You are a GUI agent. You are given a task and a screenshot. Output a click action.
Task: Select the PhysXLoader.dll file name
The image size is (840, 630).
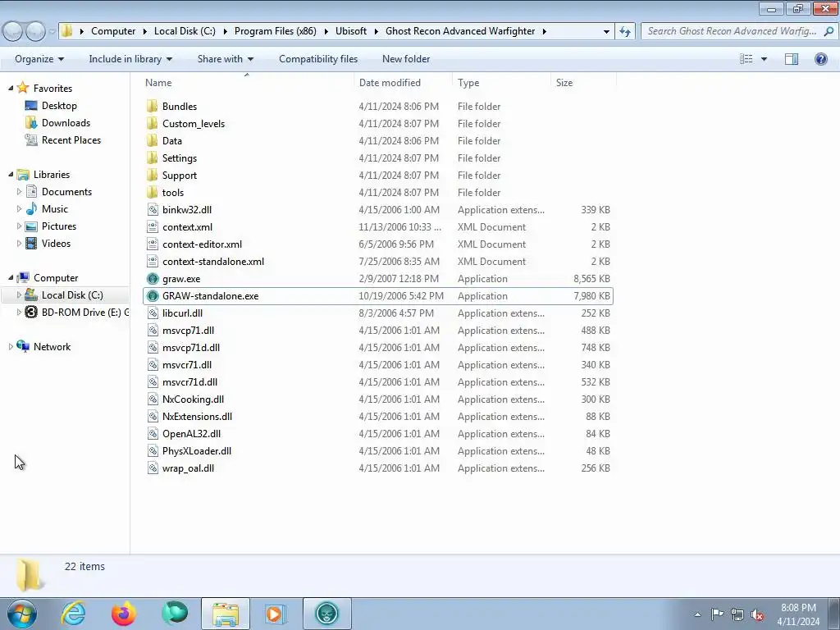click(197, 451)
